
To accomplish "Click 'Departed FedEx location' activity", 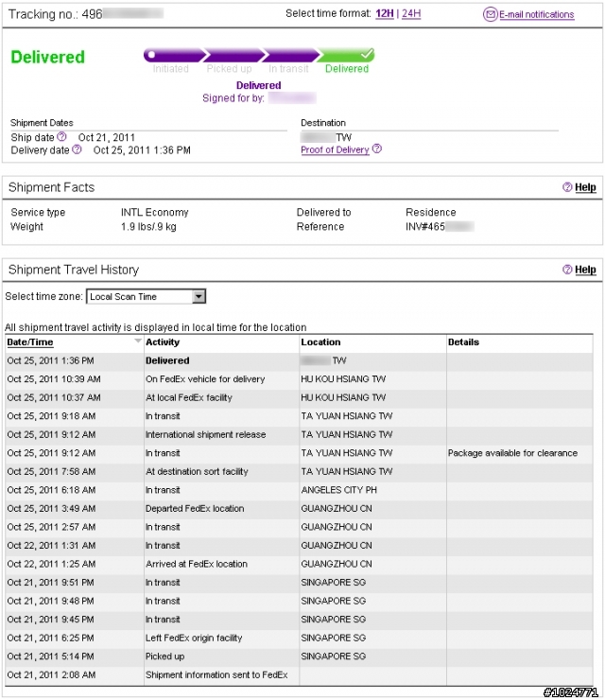I will click(195, 509).
